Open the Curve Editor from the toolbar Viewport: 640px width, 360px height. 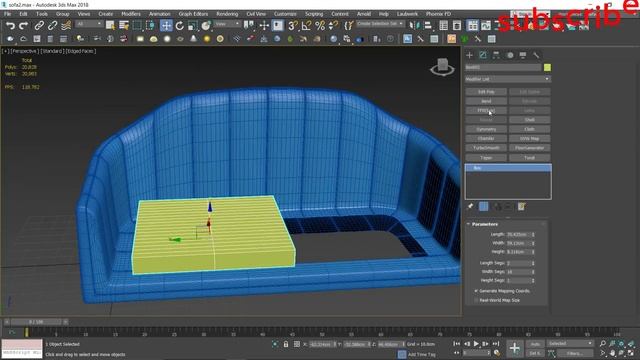486,26
